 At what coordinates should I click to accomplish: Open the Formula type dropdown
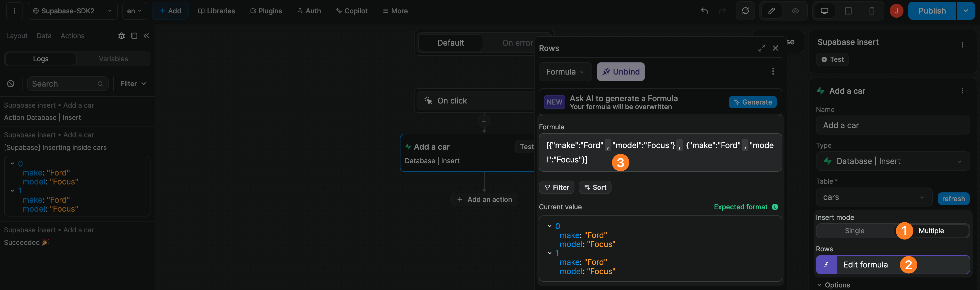click(565, 72)
